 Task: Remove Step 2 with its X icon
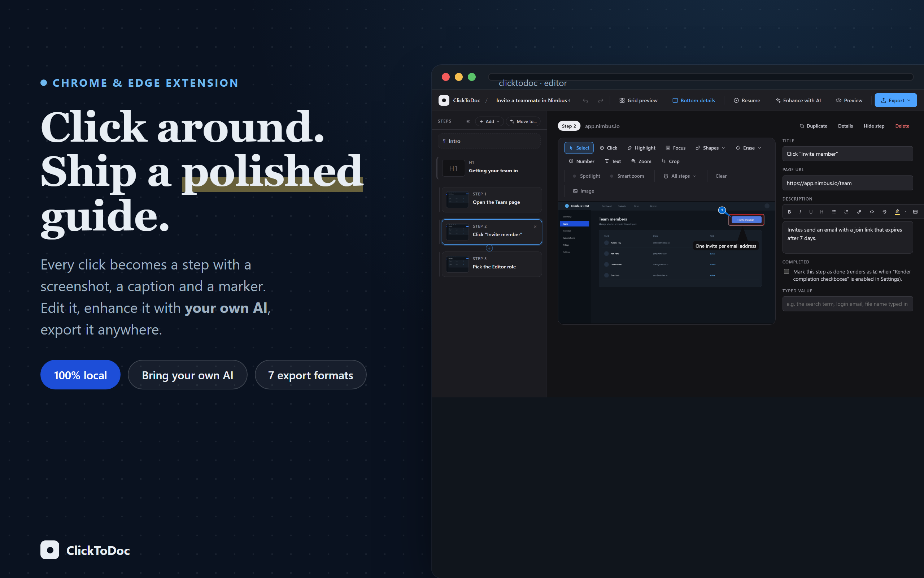[535, 227]
